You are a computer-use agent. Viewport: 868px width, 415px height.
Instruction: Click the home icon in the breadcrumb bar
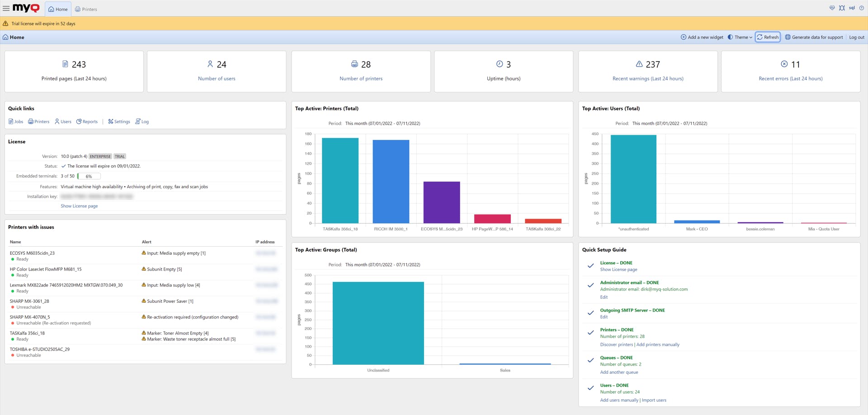tap(5, 37)
